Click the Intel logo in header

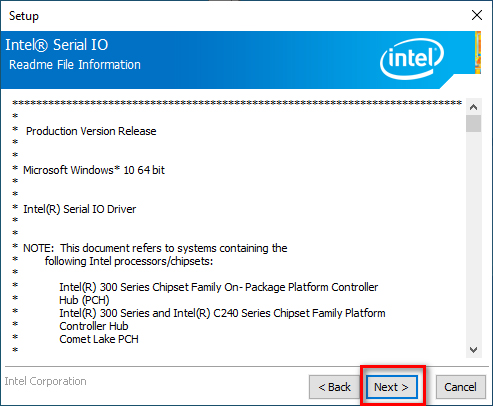click(x=412, y=59)
